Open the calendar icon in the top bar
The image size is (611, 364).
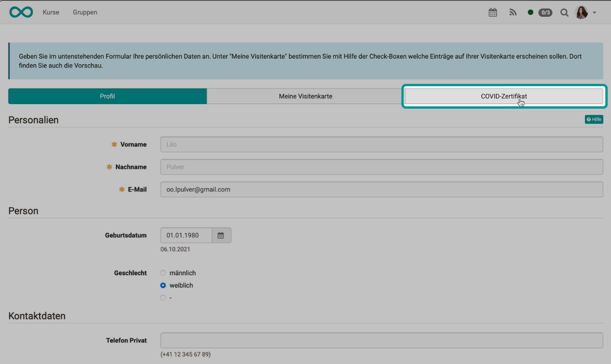[493, 12]
